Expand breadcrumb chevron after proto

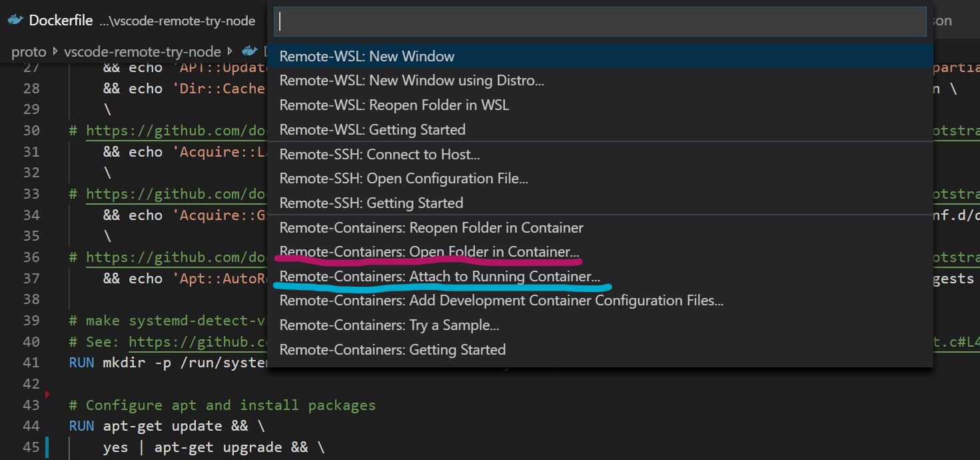tap(55, 51)
